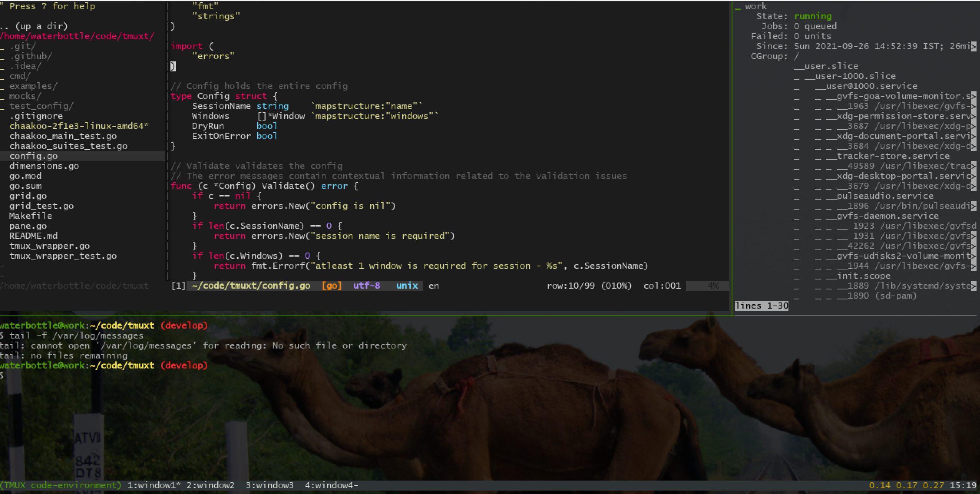Click the utf-8 encoding indicator
Image resolution: width=980 pixels, height=494 pixels.
tap(367, 286)
